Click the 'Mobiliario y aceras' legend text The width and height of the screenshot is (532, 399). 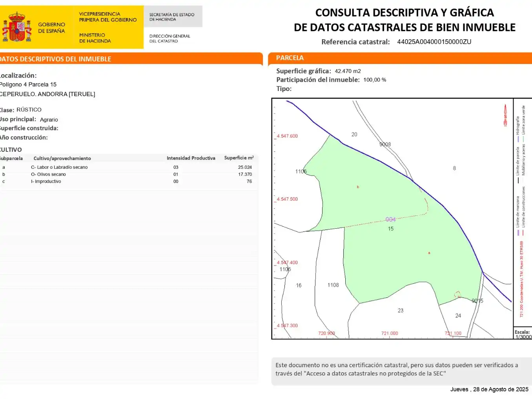click(523, 160)
